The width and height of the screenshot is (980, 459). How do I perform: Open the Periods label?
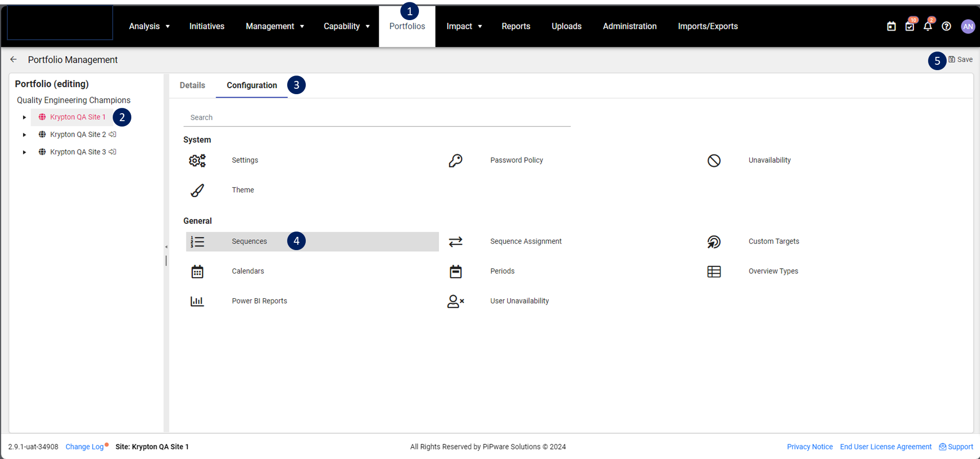coord(502,271)
